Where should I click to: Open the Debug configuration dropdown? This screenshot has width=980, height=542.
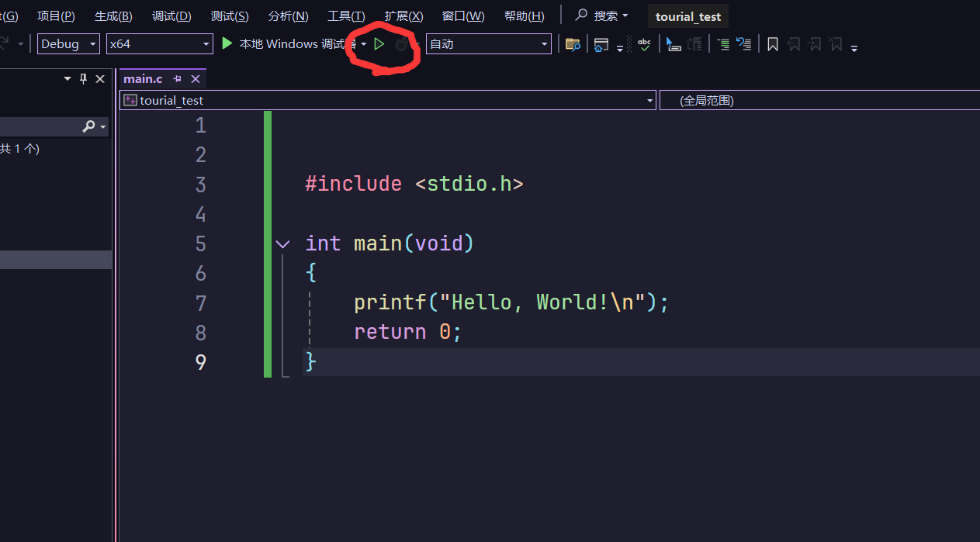click(x=68, y=44)
